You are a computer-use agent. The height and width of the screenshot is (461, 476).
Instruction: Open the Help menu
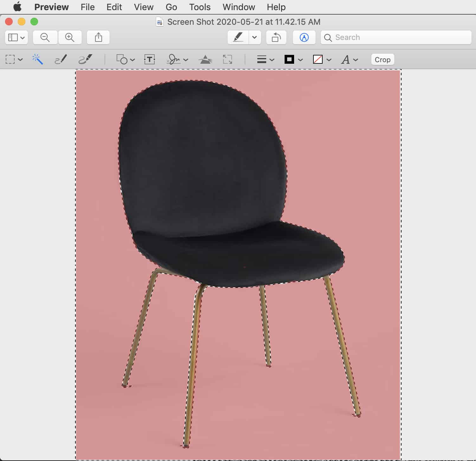click(x=276, y=7)
